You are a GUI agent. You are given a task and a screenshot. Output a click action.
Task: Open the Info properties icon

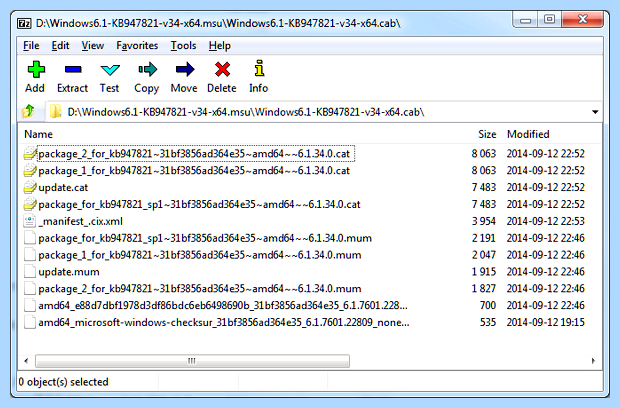click(259, 68)
